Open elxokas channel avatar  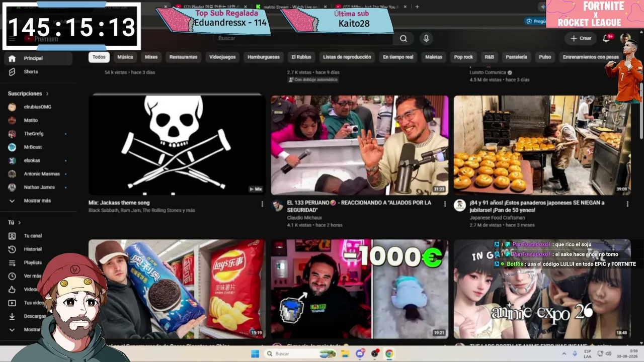[x=12, y=160]
